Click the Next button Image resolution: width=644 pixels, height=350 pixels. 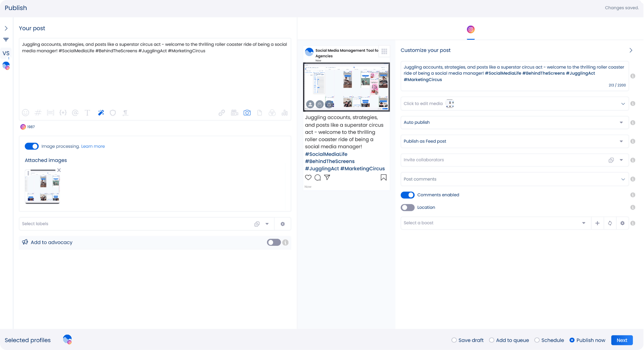coord(622,340)
